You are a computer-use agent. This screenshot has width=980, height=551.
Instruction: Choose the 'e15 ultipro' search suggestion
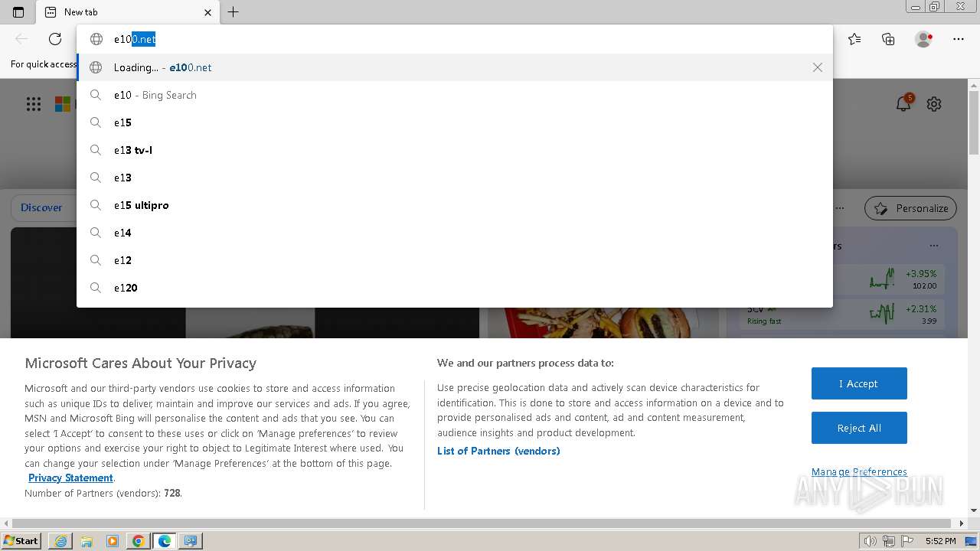pos(455,205)
